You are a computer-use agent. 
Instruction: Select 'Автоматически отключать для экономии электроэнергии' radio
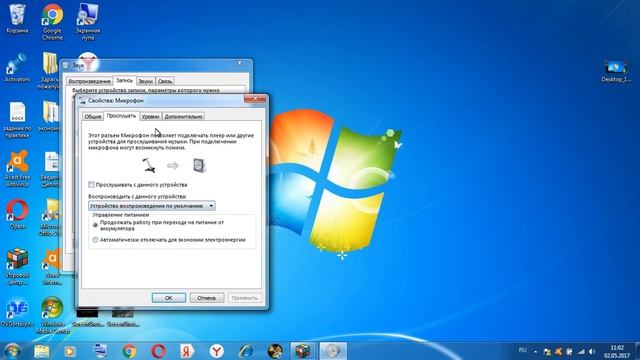point(95,240)
